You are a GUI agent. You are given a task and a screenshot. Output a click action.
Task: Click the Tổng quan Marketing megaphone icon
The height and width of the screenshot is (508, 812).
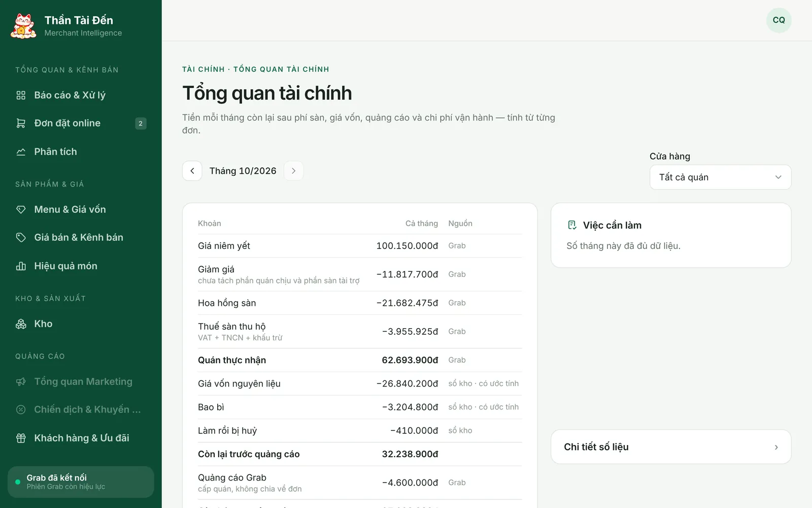coord(21,382)
